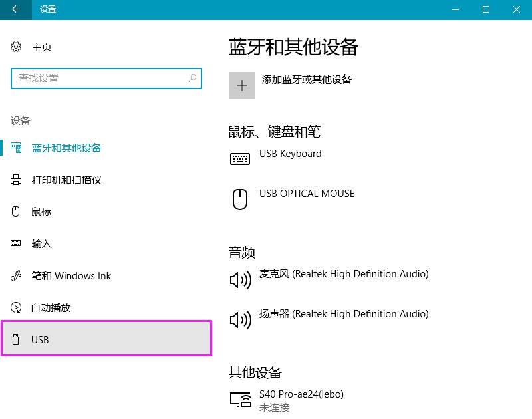
Task: Click the 设备 category label in sidebar
Action: pyautogui.click(x=21, y=120)
